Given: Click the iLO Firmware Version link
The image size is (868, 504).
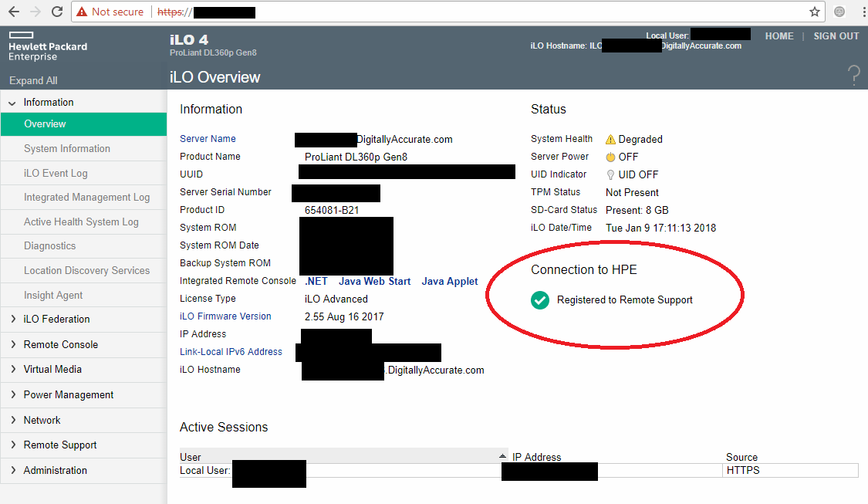Looking at the screenshot, I should click(225, 316).
